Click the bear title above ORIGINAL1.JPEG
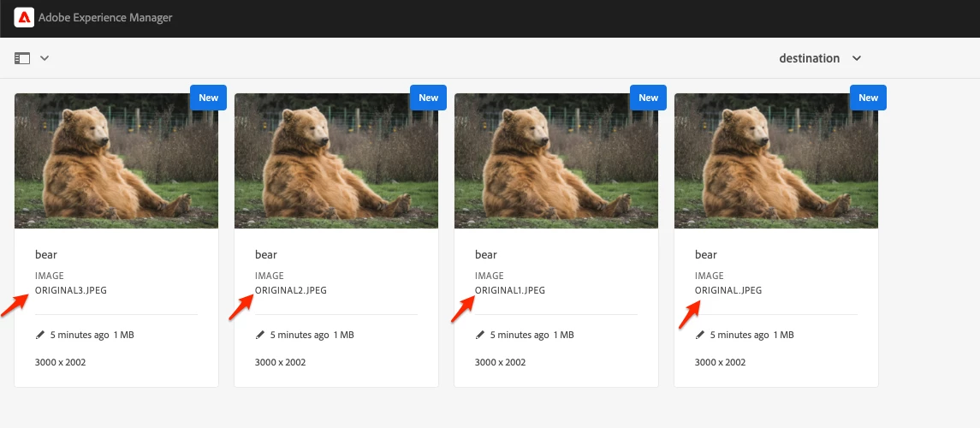This screenshot has width=980, height=428. tap(486, 254)
